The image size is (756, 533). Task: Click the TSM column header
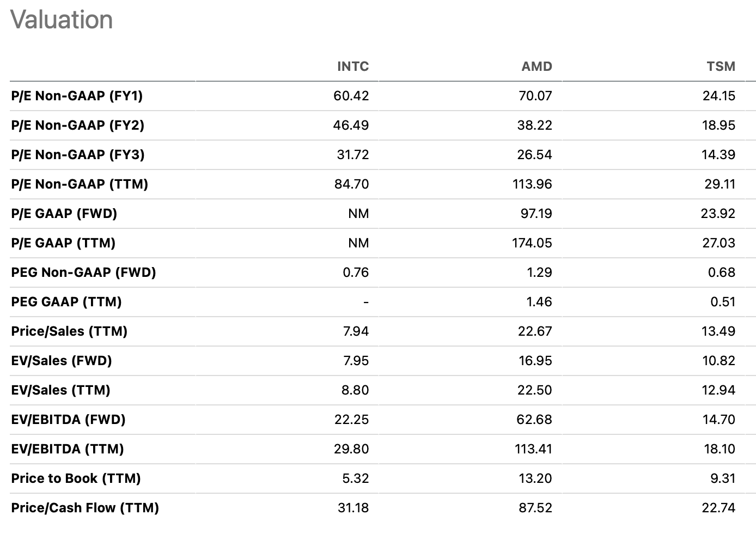pyautogui.click(x=721, y=66)
